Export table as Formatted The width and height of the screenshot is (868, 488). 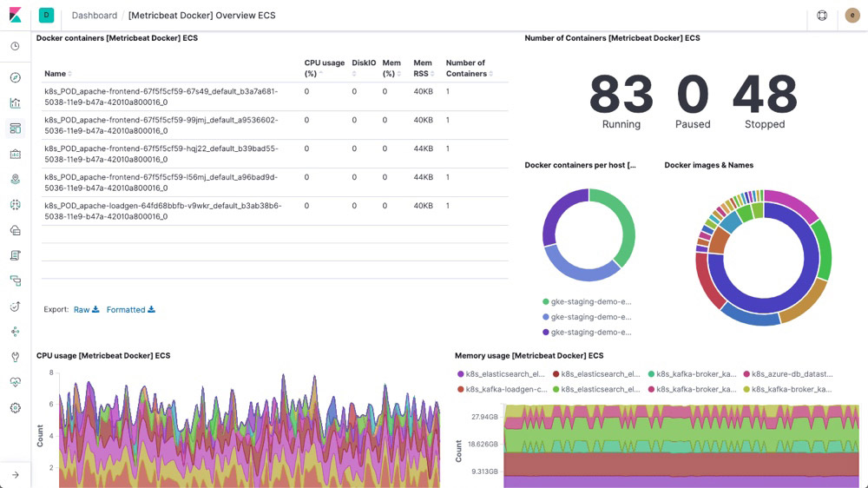pyautogui.click(x=131, y=310)
